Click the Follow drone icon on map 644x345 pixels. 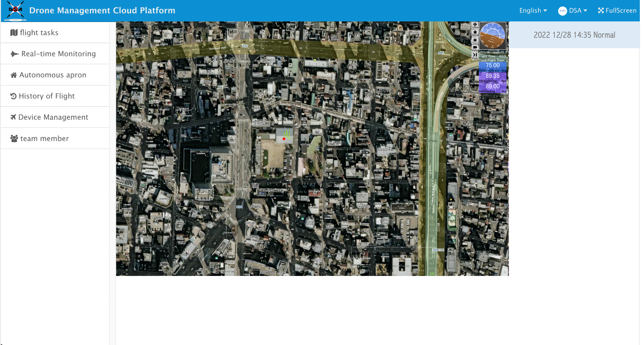click(475, 25)
